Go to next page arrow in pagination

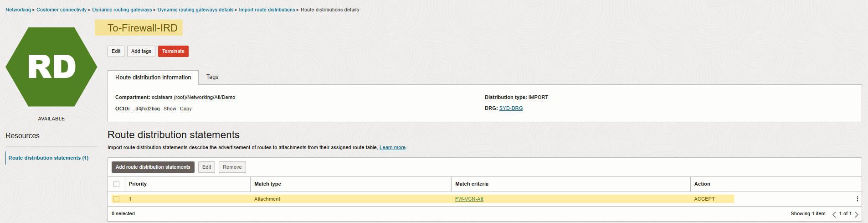tap(857, 214)
